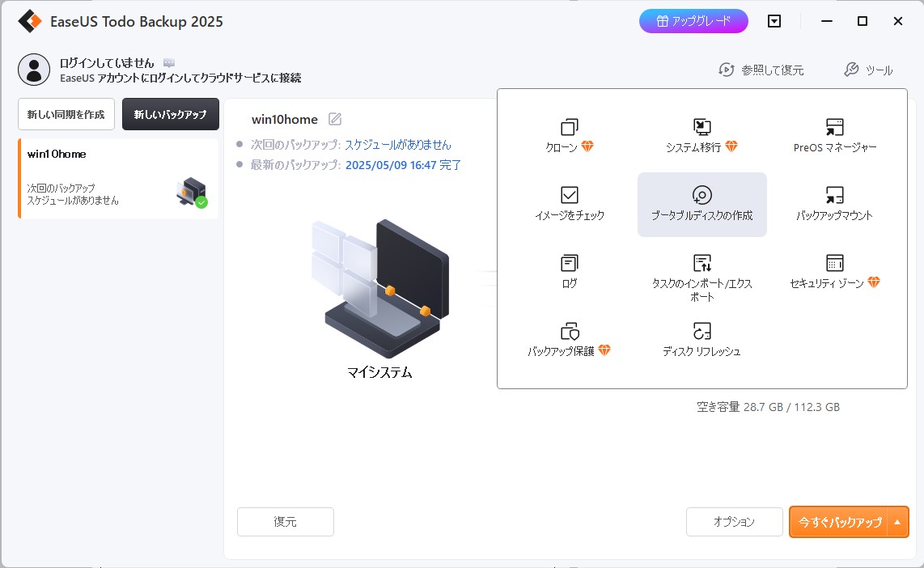Click the win10home heading in main panel

click(x=285, y=120)
